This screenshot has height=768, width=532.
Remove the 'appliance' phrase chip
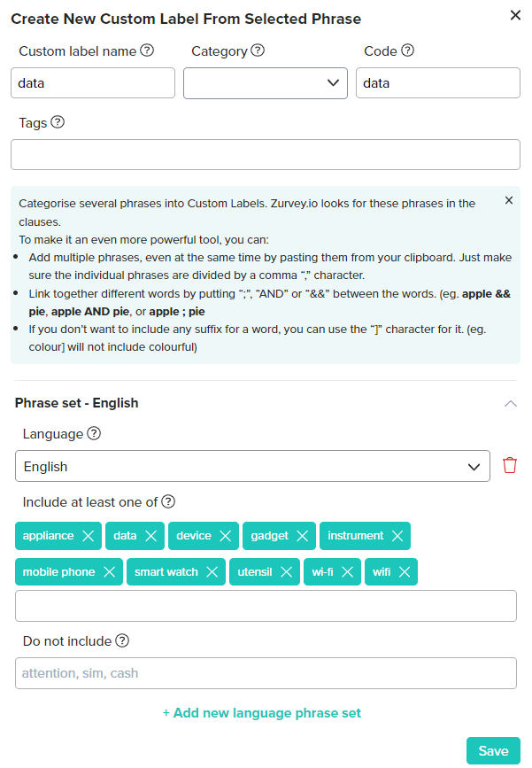click(x=88, y=536)
